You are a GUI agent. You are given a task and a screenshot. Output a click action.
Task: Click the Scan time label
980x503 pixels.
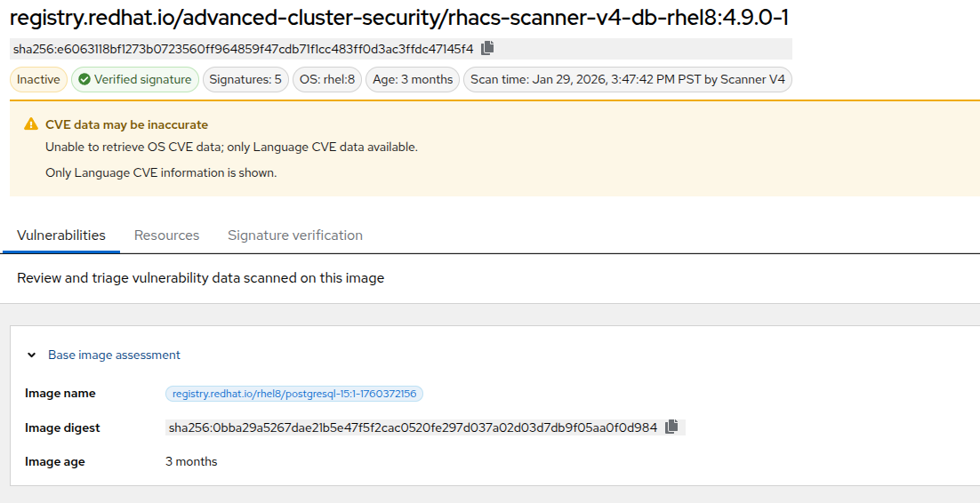(x=628, y=80)
